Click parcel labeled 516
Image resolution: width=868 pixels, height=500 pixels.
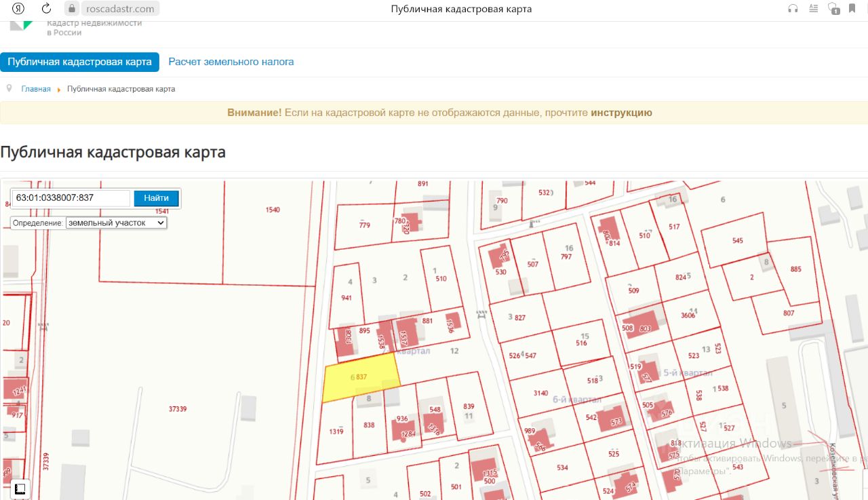point(581,343)
